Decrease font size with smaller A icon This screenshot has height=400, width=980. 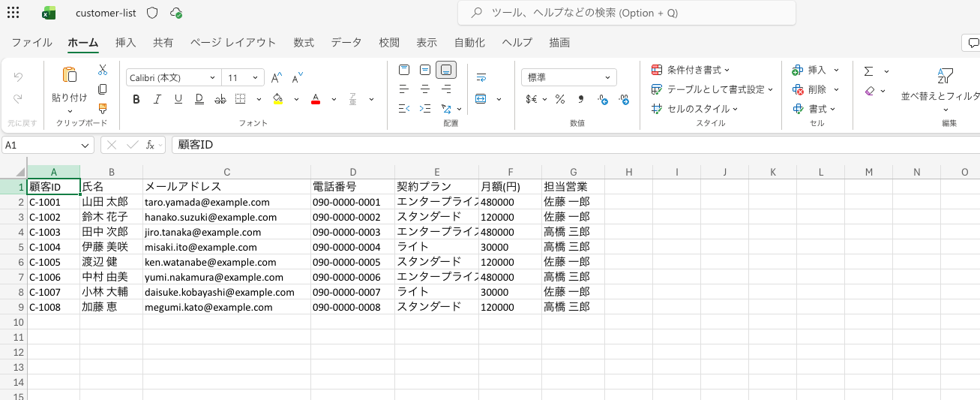click(297, 77)
